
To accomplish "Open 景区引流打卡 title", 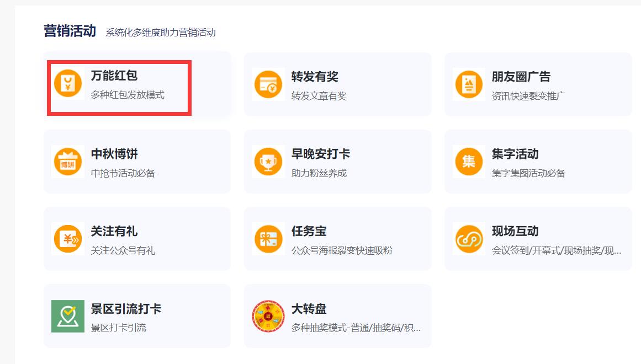I will 126,308.
